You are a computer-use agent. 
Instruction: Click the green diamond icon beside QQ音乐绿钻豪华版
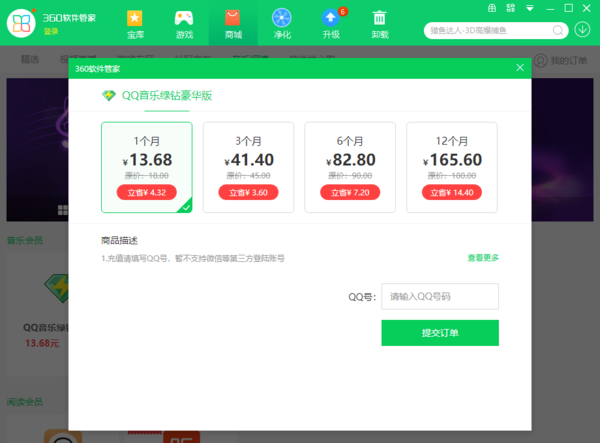coord(109,95)
